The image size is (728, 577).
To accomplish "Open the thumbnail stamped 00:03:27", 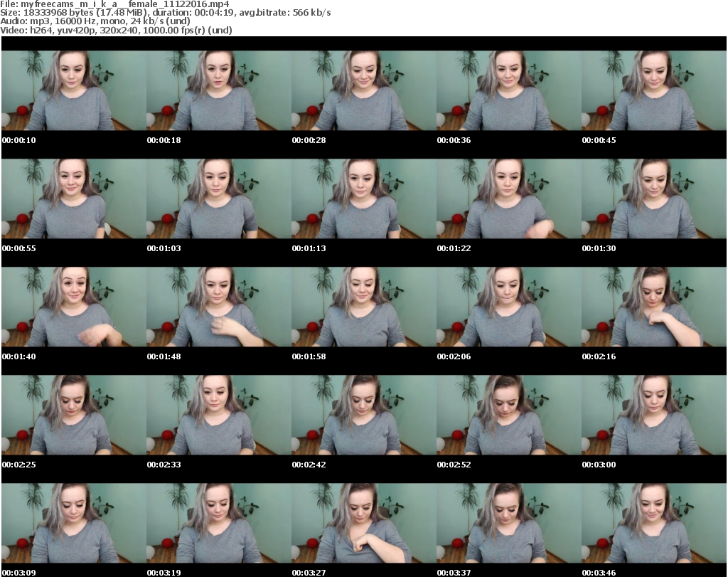I will tap(364, 523).
